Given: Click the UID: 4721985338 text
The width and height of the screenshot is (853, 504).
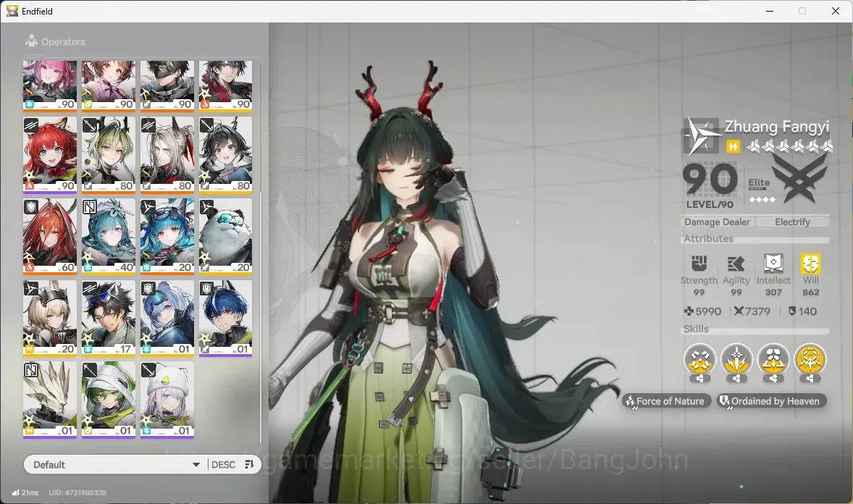Looking at the screenshot, I should [77, 492].
